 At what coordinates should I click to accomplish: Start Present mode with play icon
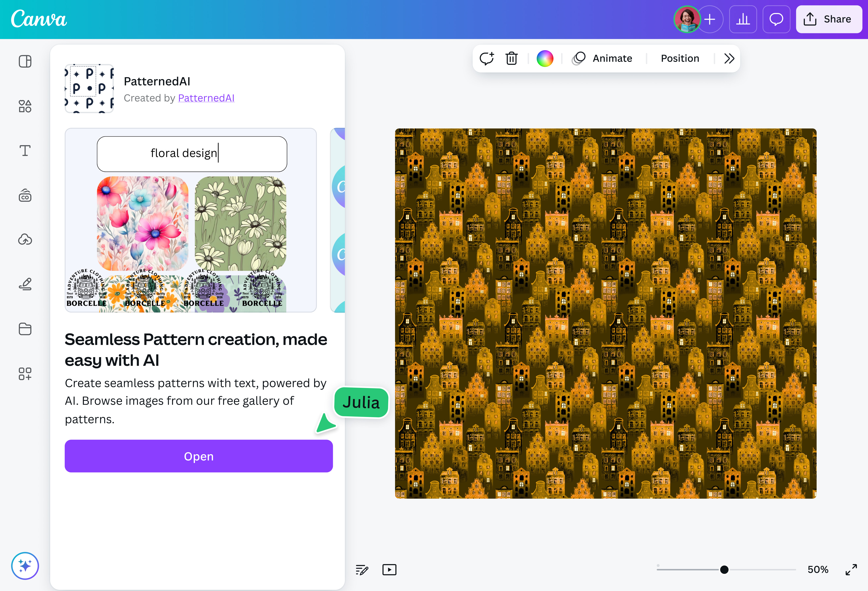(389, 569)
